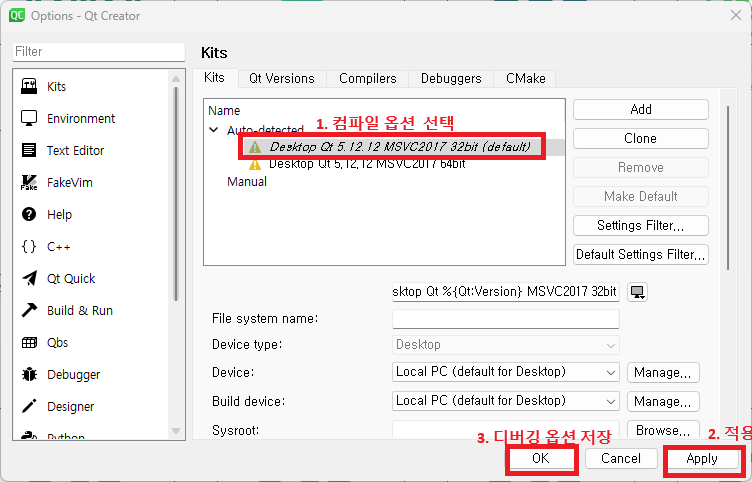Select the Text Editor icon
Viewport: 752px width, 482px height.
[29, 150]
